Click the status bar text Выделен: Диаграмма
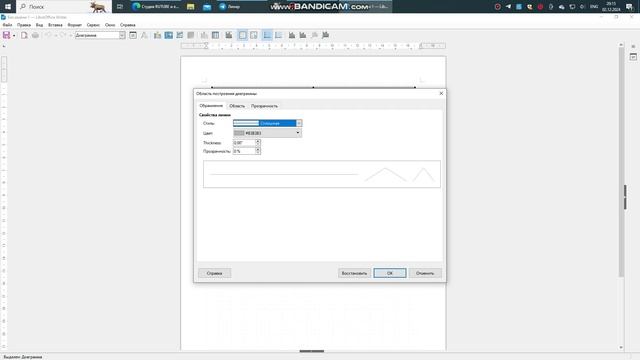 (23, 357)
